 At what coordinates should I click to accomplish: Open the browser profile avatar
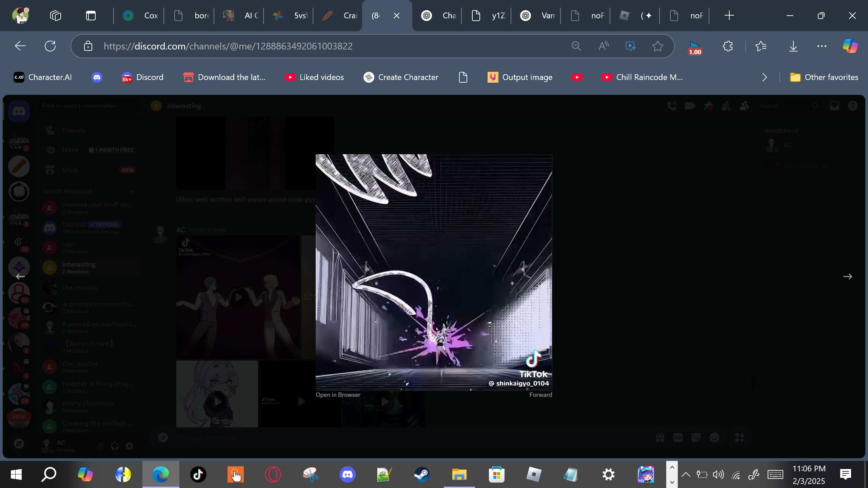click(x=20, y=16)
